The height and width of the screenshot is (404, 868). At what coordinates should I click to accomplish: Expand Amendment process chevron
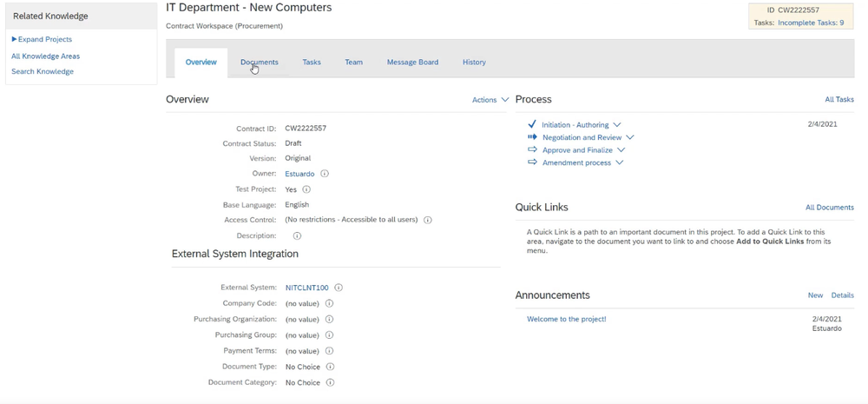620,163
